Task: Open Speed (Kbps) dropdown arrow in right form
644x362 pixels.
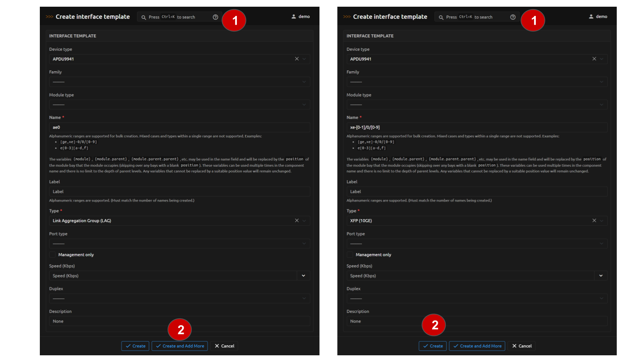Action: click(601, 276)
